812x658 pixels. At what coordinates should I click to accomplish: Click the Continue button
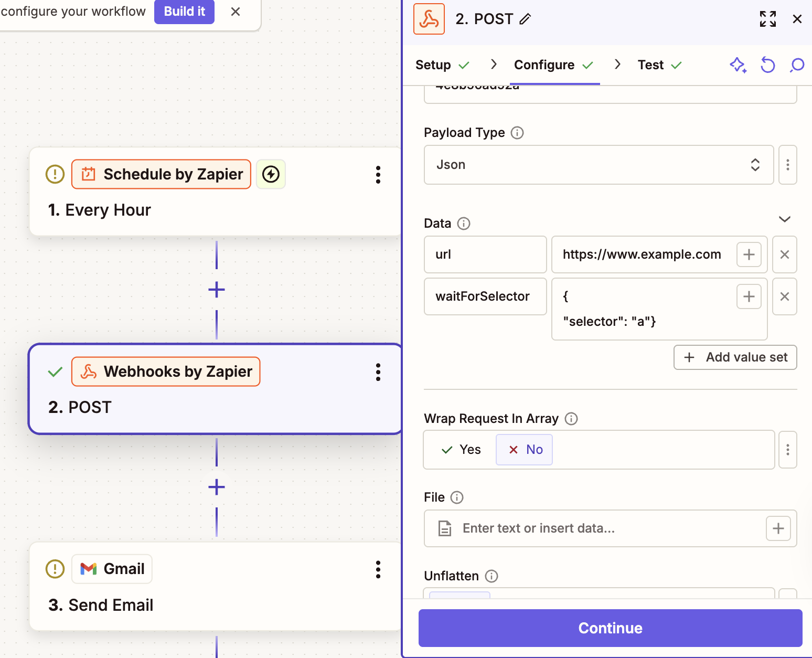point(610,628)
